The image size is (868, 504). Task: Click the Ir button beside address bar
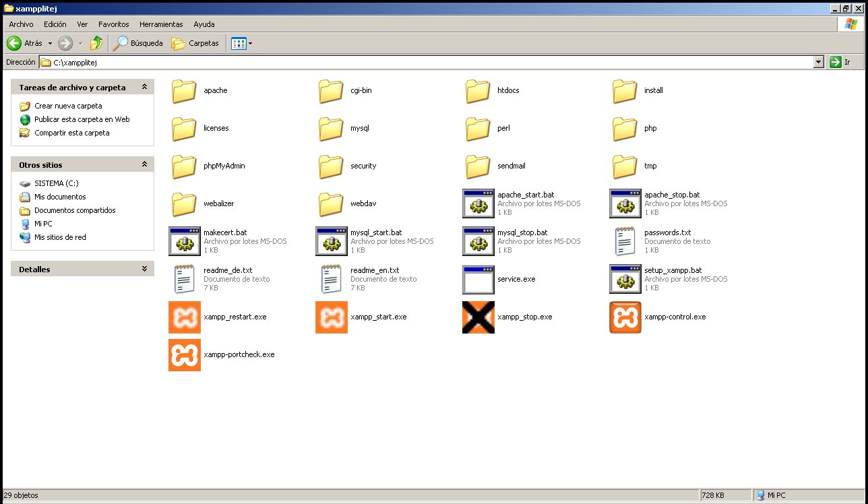tap(840, 62)
